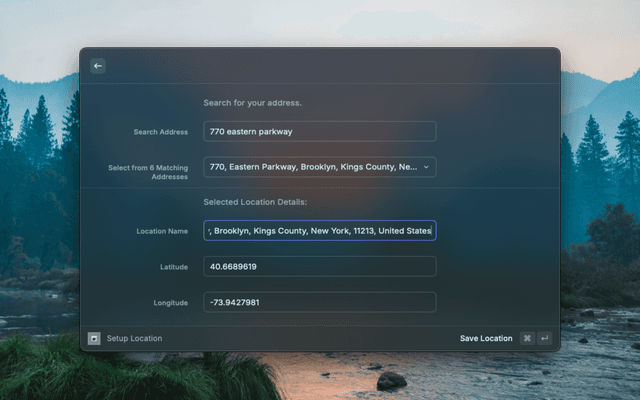Click the Command key shortcut icon
The image size is (640, 400).
[527, 338]
